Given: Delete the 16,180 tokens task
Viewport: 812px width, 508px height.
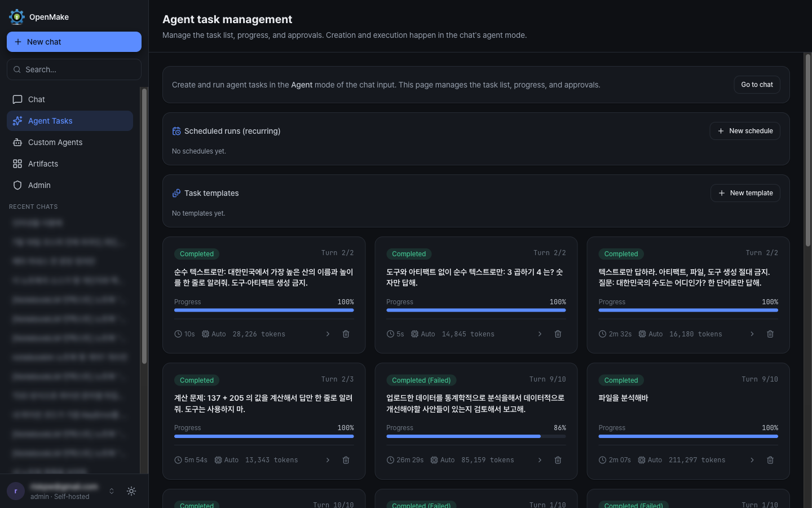Looking at the screenshot, I should pyautogui.click(x=770, y=334).
